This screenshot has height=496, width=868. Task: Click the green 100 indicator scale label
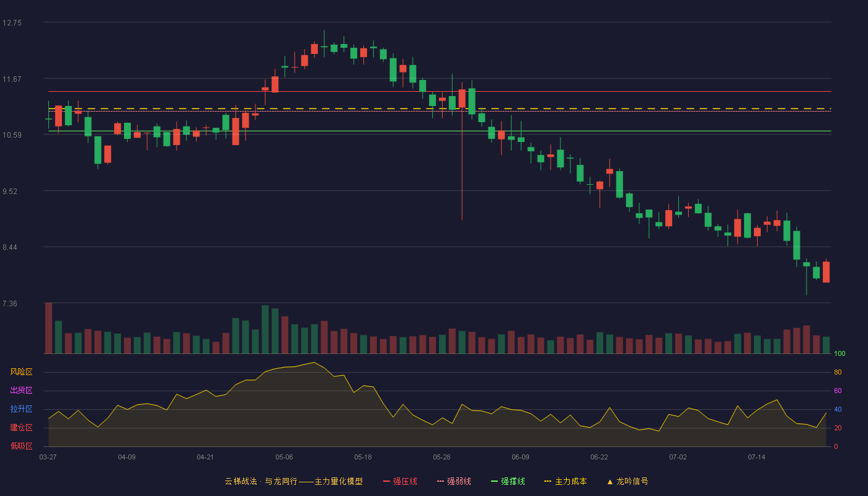839,354
